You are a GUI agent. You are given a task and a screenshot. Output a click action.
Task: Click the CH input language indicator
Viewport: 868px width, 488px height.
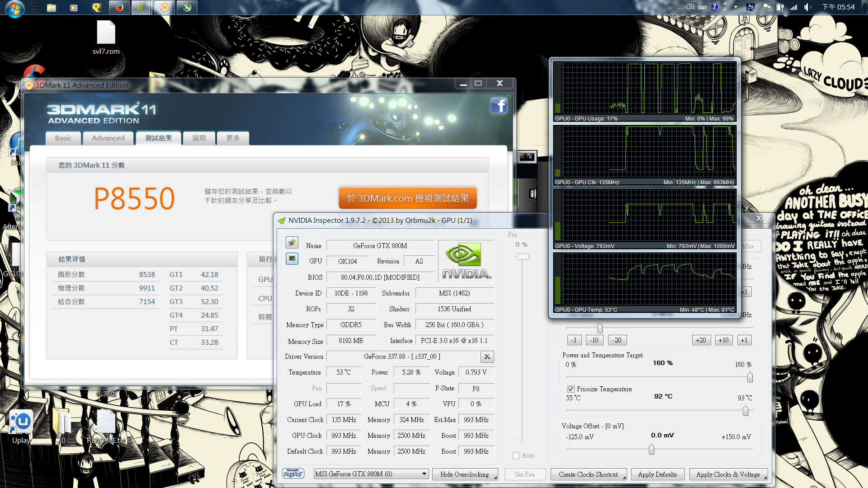click(x=690, y=7)
